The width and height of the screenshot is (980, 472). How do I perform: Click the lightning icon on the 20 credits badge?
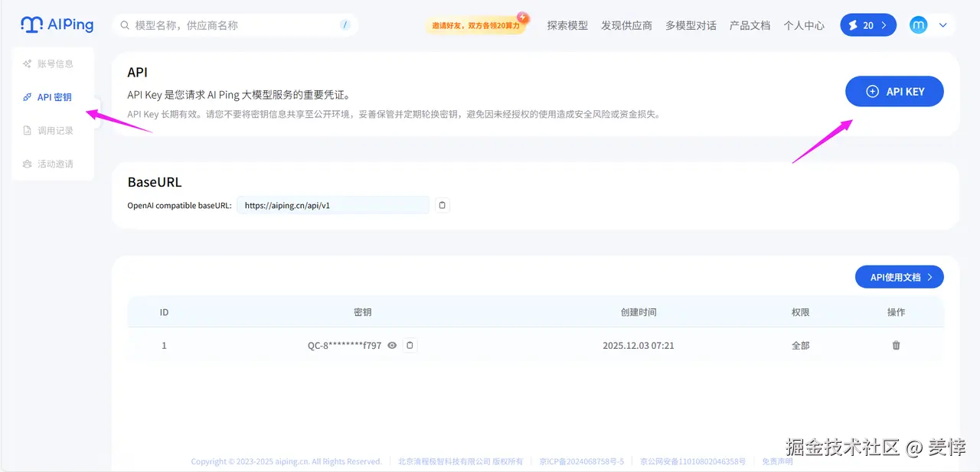click(855, 24)
